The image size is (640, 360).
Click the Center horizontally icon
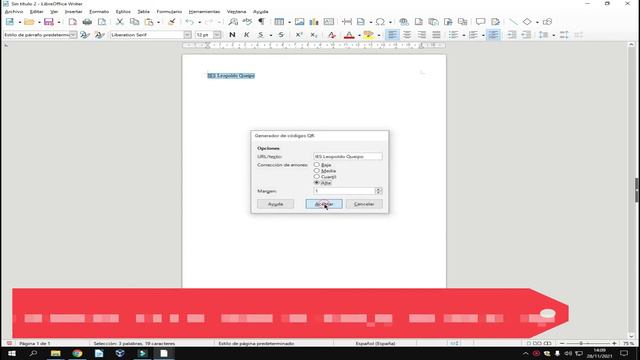click(407, 35)
